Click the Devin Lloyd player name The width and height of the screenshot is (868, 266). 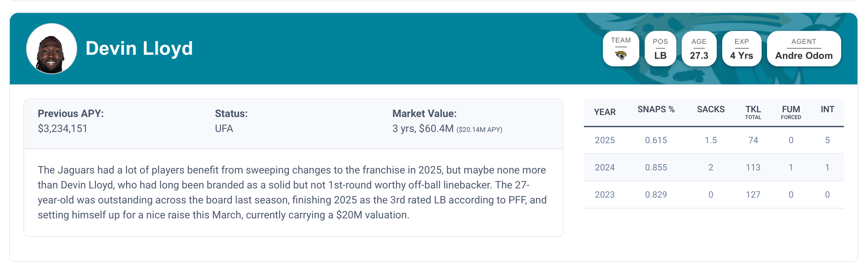139,48
